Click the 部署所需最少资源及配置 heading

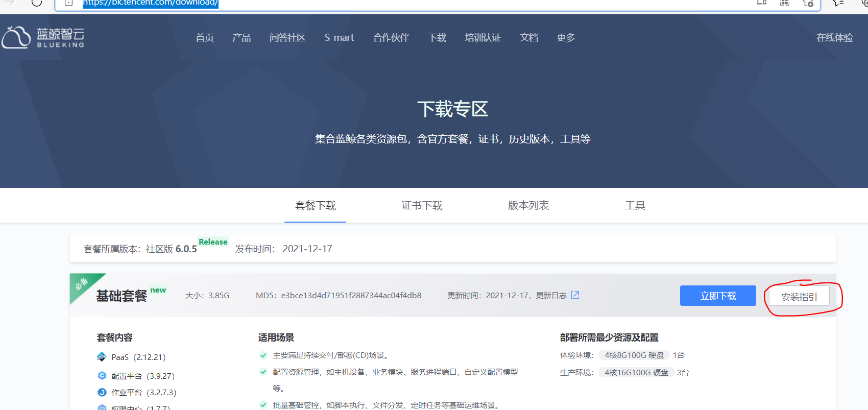[x=609, y=337]
